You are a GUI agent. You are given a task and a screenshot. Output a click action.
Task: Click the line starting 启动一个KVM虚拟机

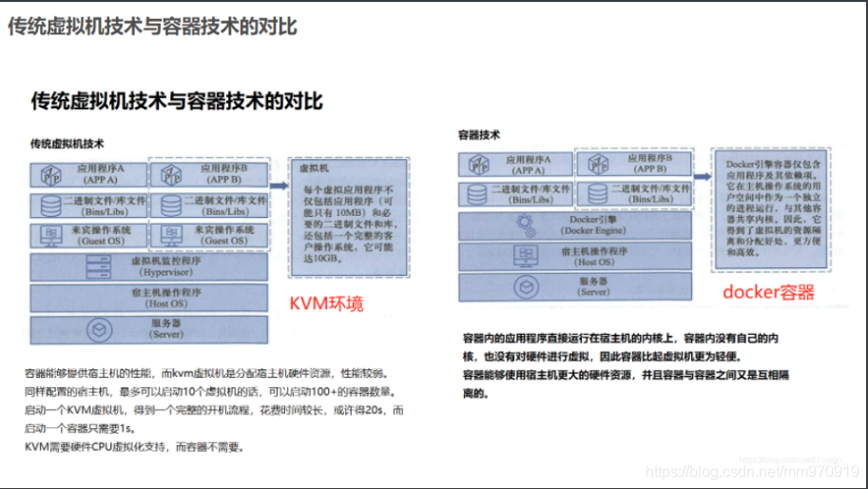pos(214,410)
